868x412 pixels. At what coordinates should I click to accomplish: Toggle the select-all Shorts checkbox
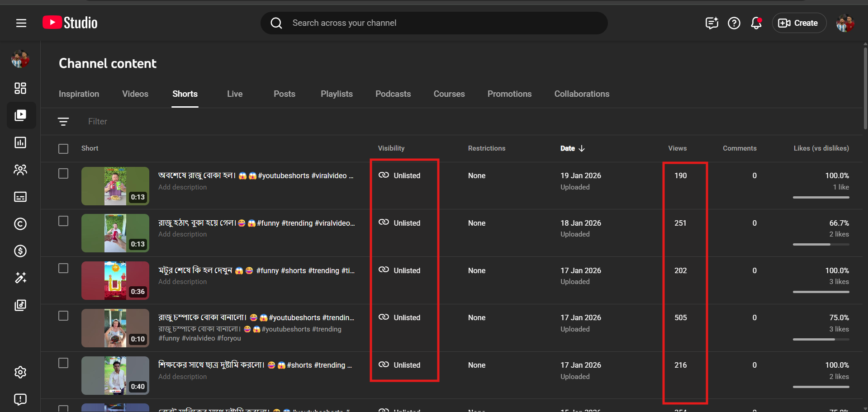point(63,149)
